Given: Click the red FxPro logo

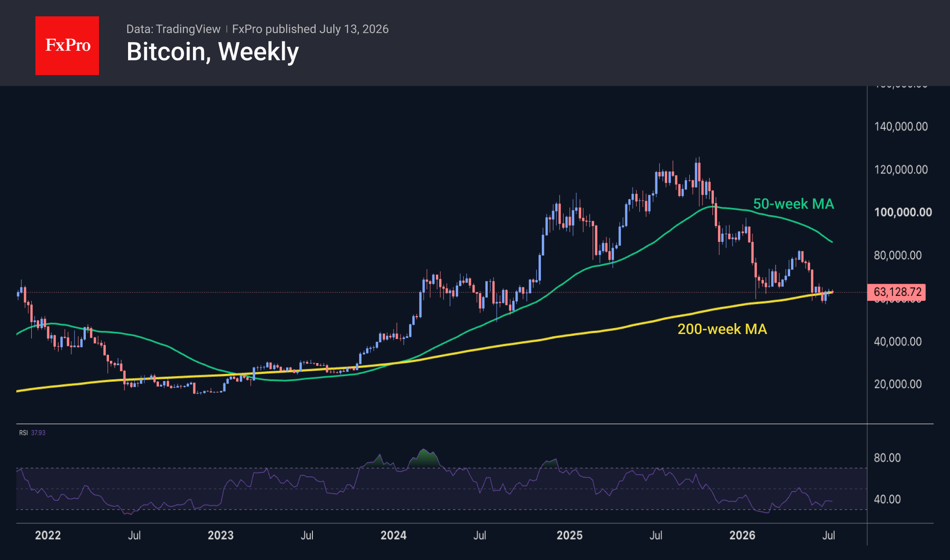Looking at the screenshot, I should tap(67, 45).
